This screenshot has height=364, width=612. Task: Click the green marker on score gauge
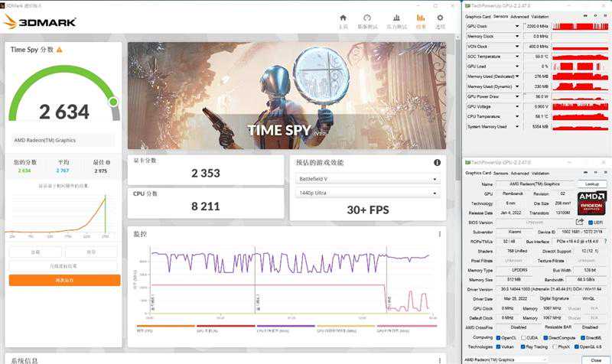pyautogui.click(x=113, y=102)
